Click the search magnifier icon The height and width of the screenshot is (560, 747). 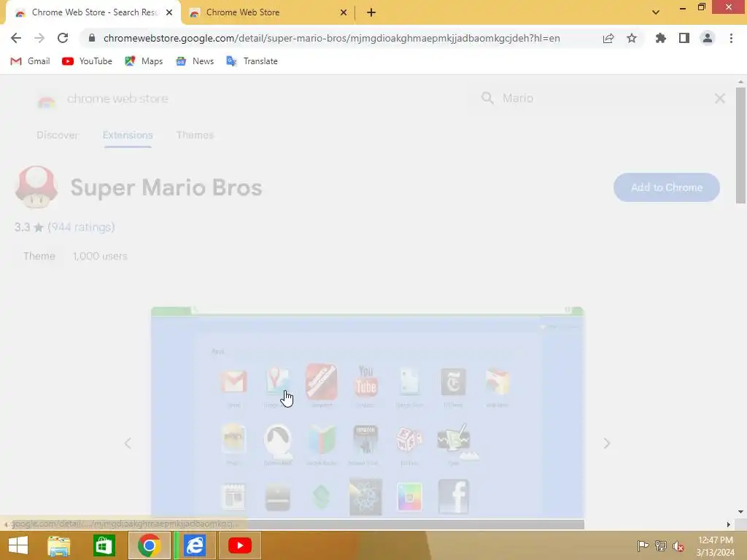pyautogui.click(x=487, y=98)
